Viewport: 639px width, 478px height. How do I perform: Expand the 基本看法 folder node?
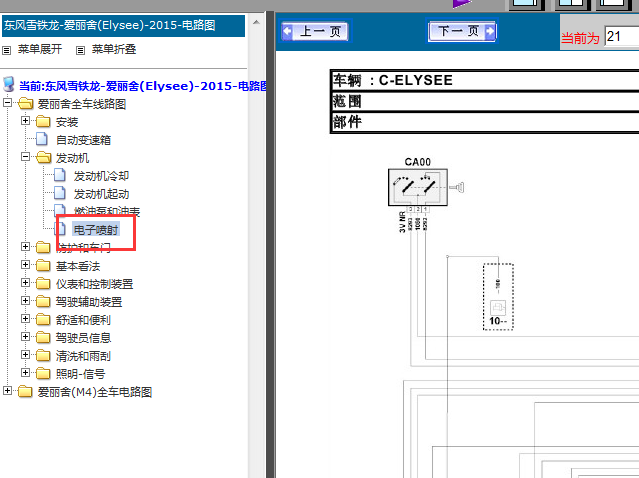tap(25, 264)
